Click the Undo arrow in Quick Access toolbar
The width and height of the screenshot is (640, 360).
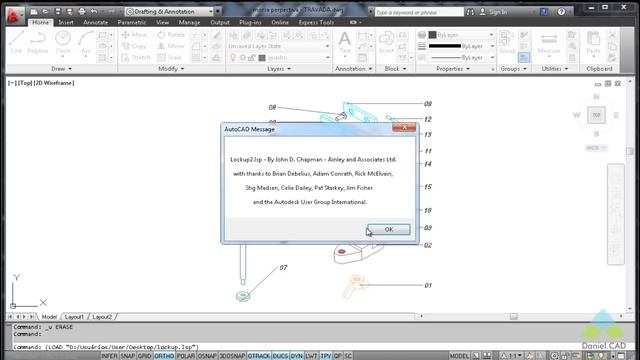pos(94,11)
